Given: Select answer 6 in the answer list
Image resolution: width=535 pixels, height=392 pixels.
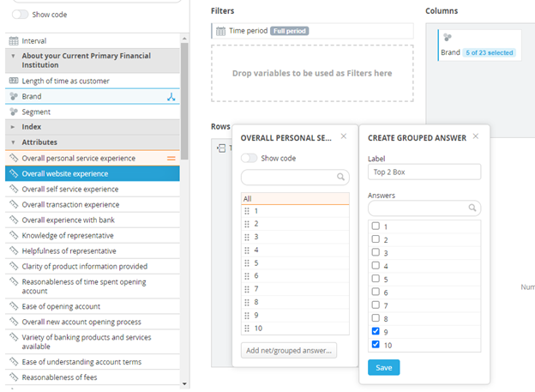Looking at the screenshot, I should click(x=295, y=276).
